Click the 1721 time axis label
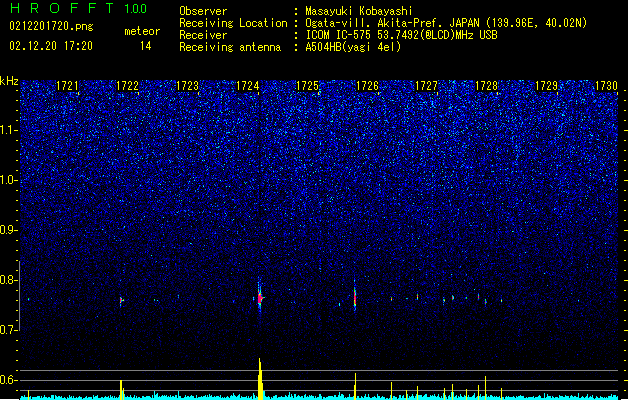This screenshot has width=629, height=400. pyautogui.click(x=67, y=85)
